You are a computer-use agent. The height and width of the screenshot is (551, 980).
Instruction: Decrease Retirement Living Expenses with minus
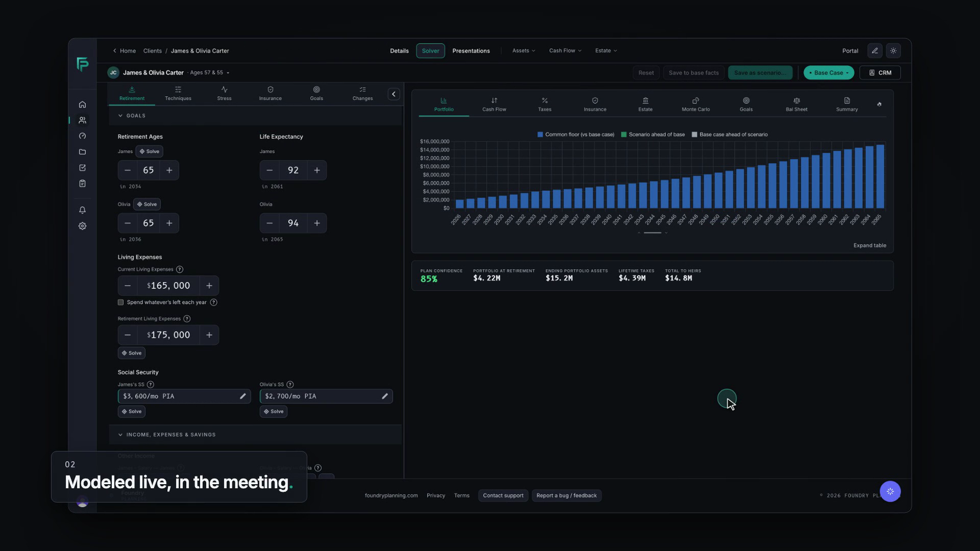pyautogui.click(x=128, y=335)
